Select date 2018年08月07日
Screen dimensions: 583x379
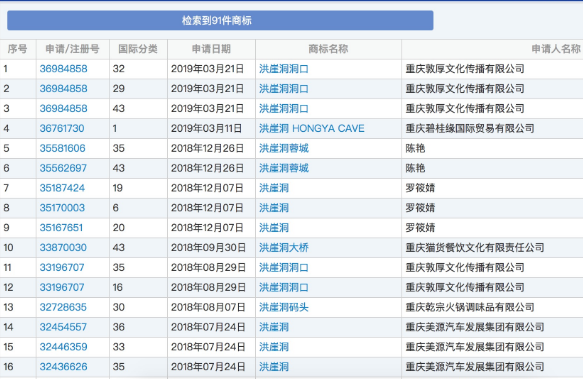coord(208,307)
